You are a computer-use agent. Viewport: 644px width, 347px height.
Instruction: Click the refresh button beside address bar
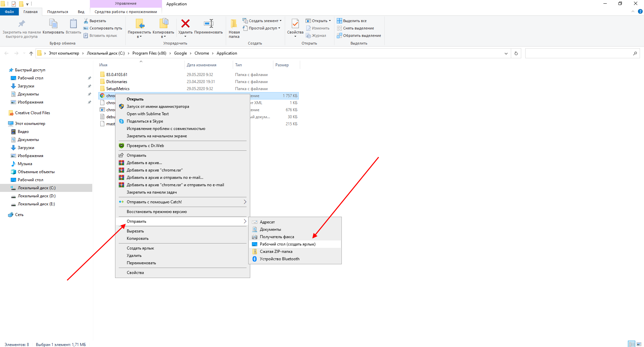tap(516, 53)
